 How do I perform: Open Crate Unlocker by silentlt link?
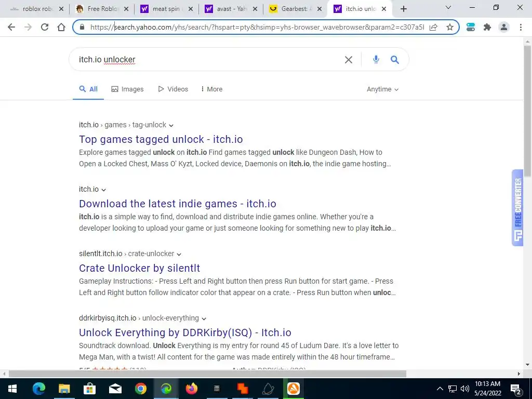[139, 268]
